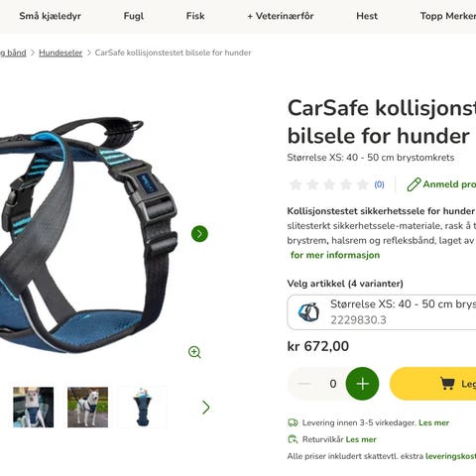Click the green plus quantity button

pyautogui.click(x=362, y=384)
